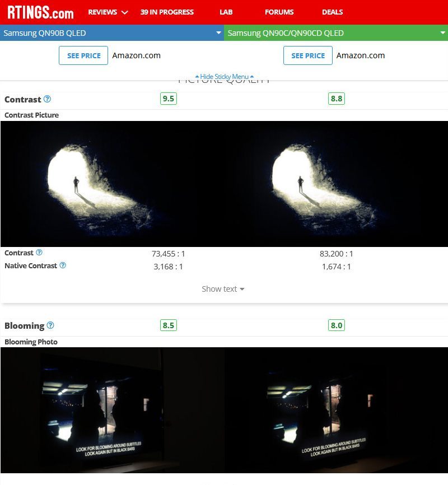448x485 pixels.
Task: Open the Blooming help icon
Action: click(x=50, y=325)
